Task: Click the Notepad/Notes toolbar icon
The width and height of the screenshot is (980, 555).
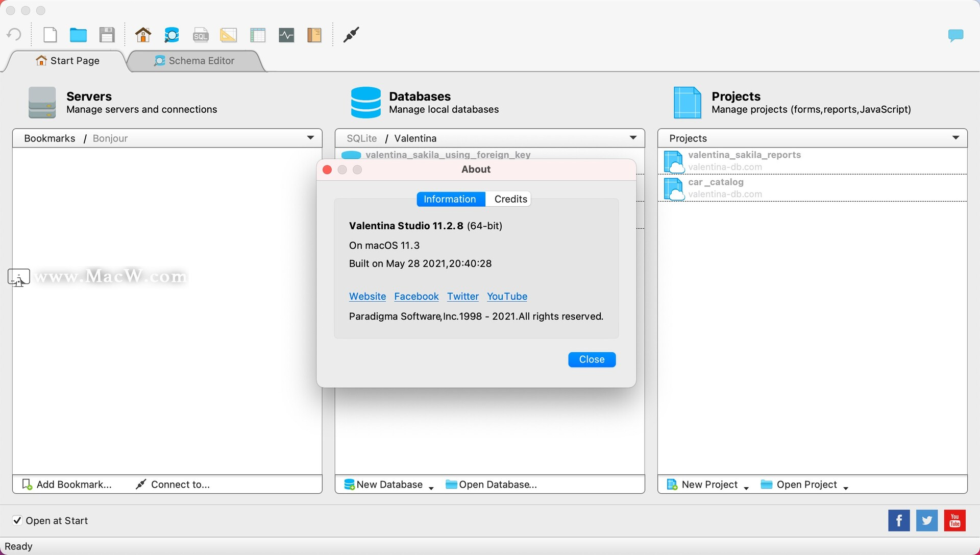Action: (314, 34)
